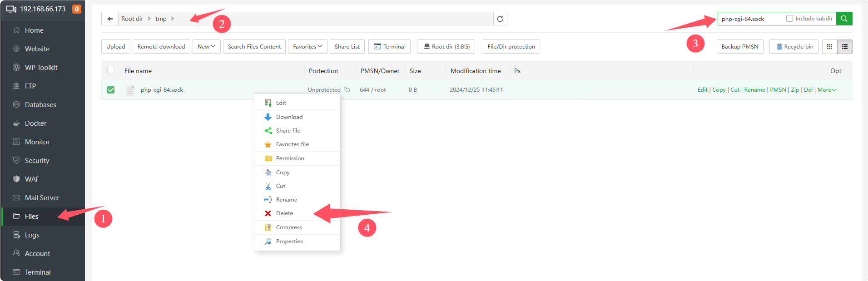
Task: Toggle the select-all checkbox in header
Action: [111, 70]
